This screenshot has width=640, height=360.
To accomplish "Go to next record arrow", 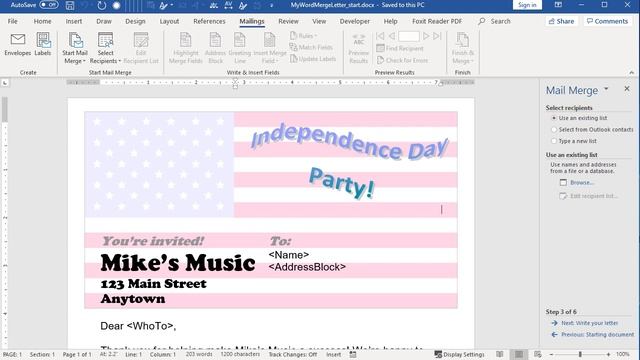I will (426, 36).
